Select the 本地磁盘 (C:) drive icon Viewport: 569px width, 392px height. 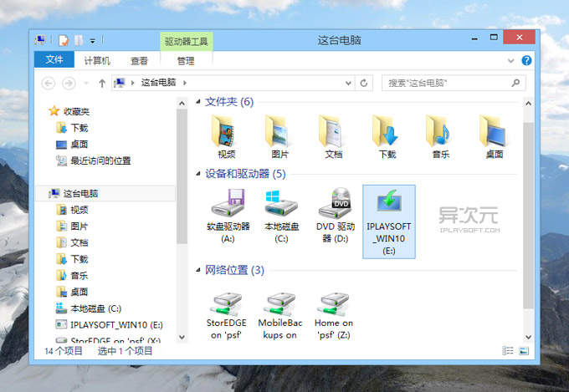tap(280, 206)
